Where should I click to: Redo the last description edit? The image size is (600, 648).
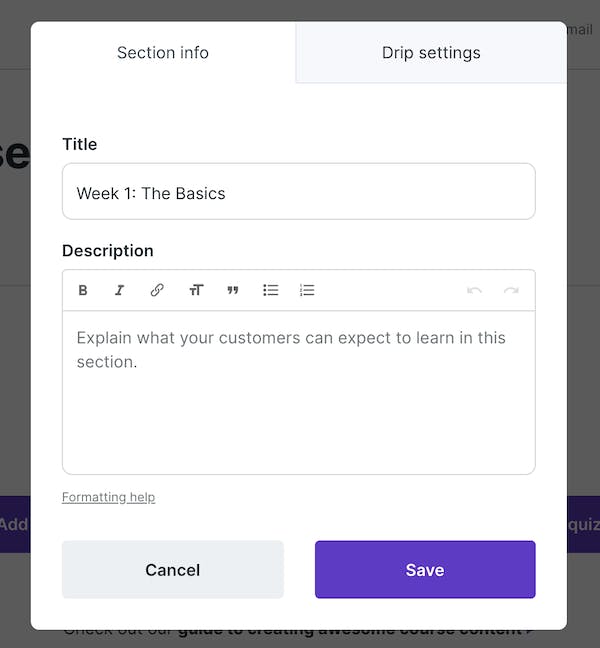pyautogui.click(x=511, y=291)
